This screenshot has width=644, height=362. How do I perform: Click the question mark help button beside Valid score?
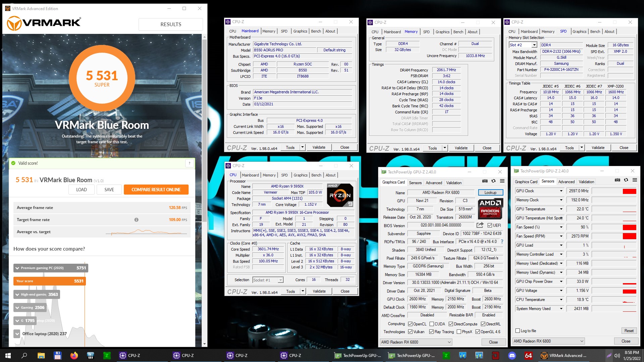[190, 163]
